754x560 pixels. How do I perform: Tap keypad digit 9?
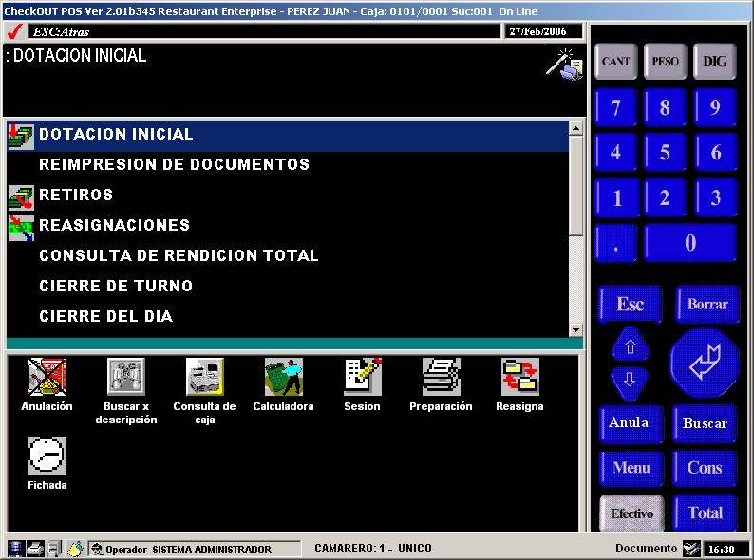(x=715, y=107)
